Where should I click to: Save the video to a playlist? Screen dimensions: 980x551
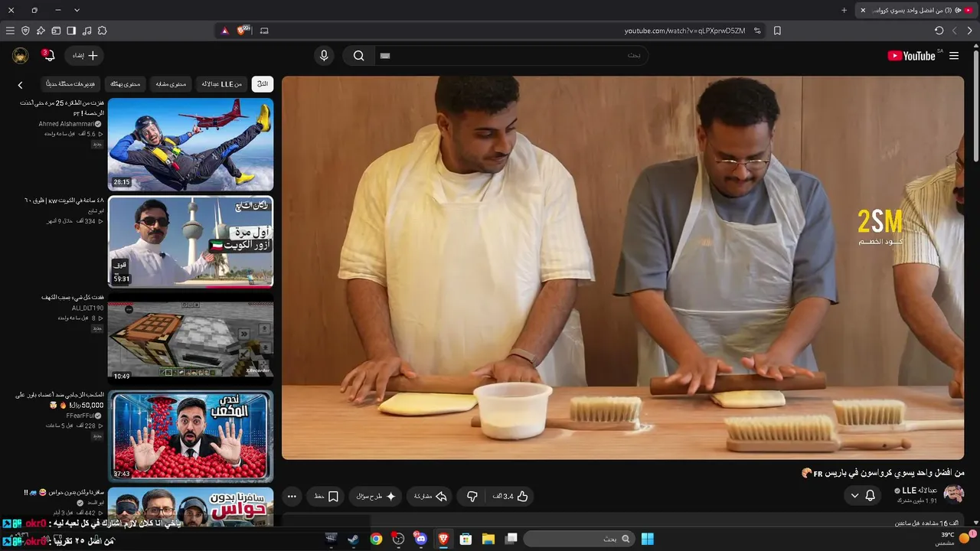(326, 497)
